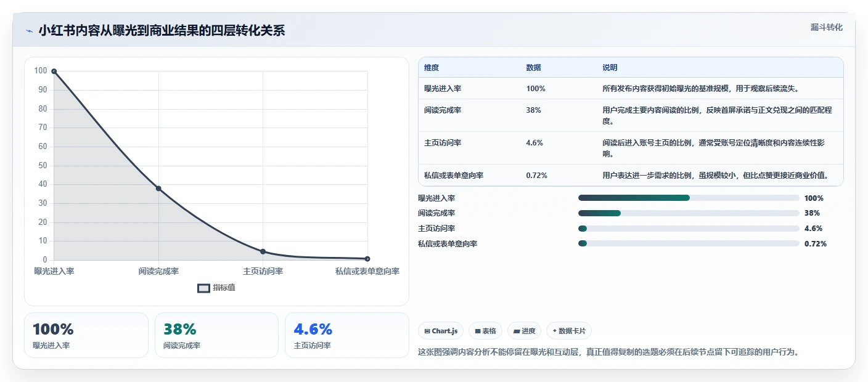Click the 4.6% value in the table
The height and width of the screenshot is (382, 868).
click(x=534, y=142)
